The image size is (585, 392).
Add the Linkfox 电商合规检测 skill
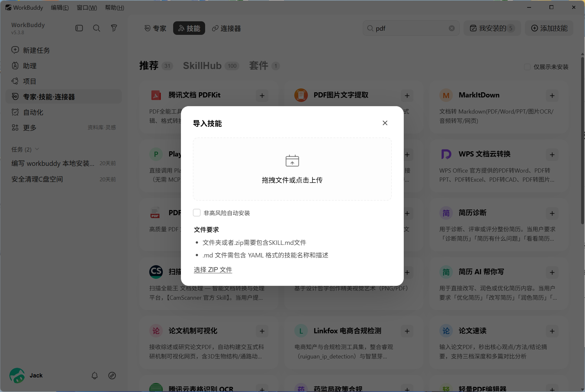[407, 331]
